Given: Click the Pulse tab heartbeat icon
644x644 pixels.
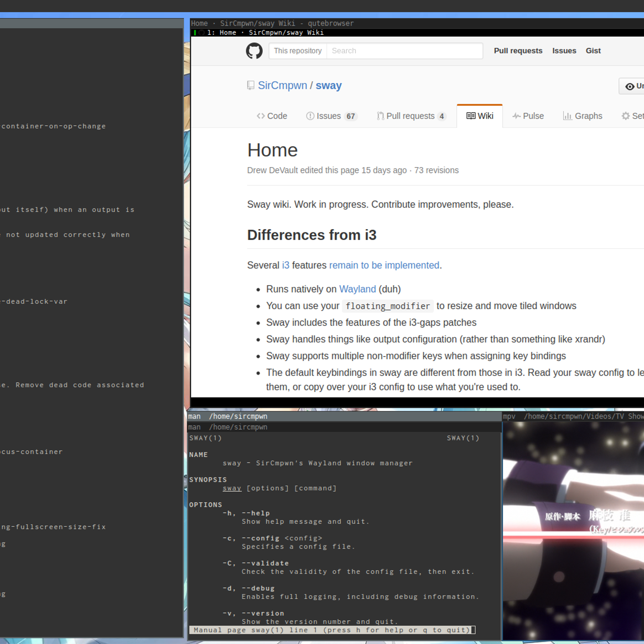Looking at the screenshot, I should (516, 116).
